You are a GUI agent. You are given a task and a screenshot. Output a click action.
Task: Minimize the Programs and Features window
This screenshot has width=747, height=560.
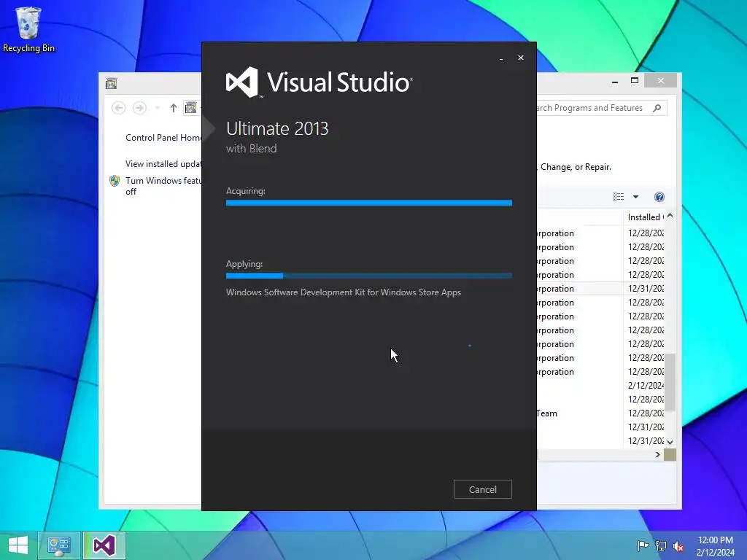[x=615, y=82]
